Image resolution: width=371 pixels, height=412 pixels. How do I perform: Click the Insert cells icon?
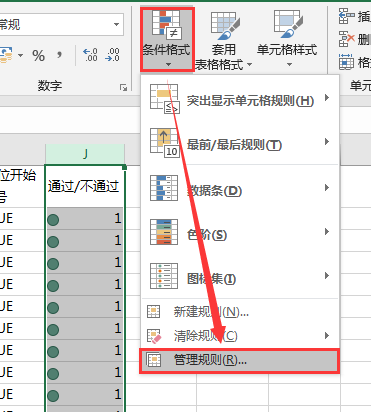click(x=347, y=16)
